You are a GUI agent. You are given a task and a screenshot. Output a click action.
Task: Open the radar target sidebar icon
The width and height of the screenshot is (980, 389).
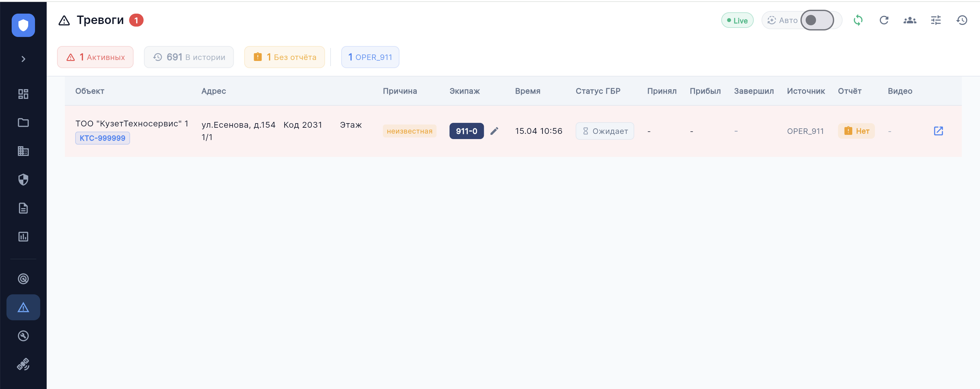pyautogui.click(x=23, y=279)
